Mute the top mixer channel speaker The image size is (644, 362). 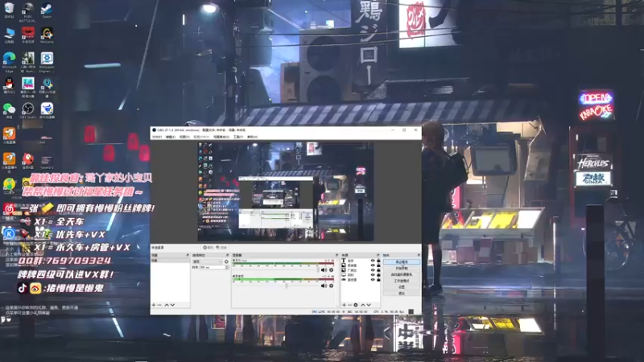point(324,270)
